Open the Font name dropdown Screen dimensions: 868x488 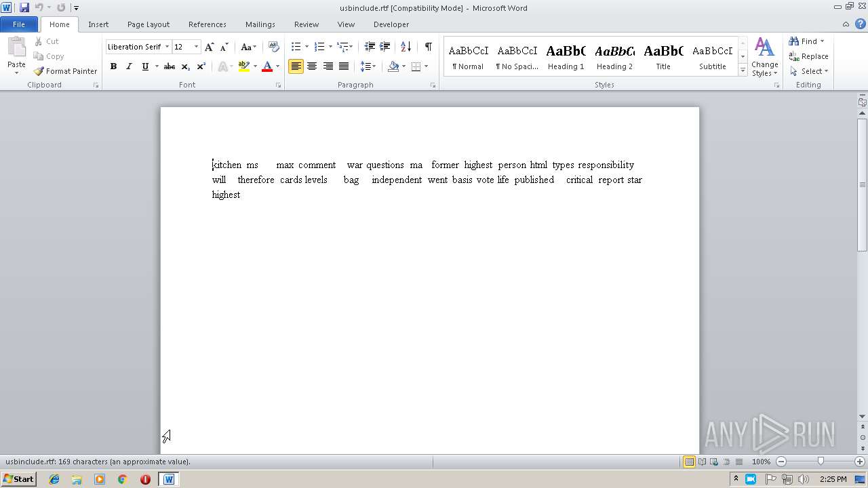(x=167, y=47)
